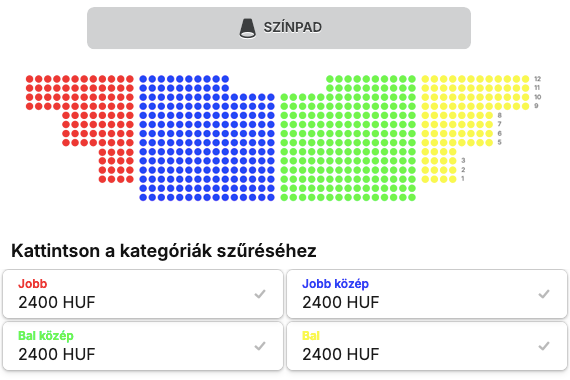The image size is (570, 380).
Task: Select the first yellow seat in row 1
Action: [425, 179]
